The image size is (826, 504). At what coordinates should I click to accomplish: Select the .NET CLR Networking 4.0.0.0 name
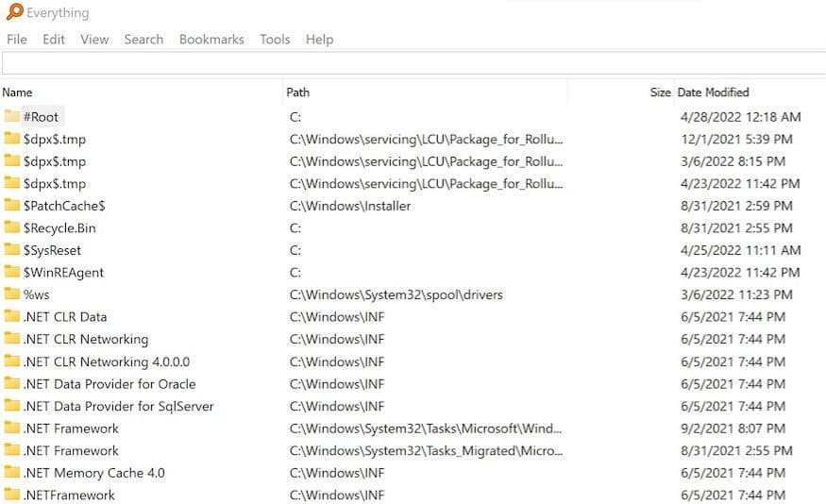click(x=107, y=361)
